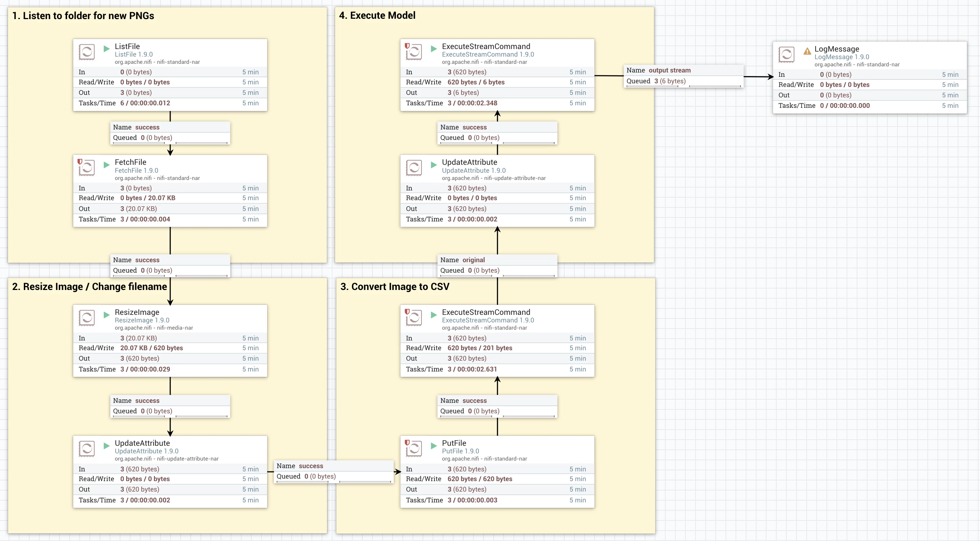Click the '4. Execute Model' label
Screen dimensions: 980x541
(377, 16)
